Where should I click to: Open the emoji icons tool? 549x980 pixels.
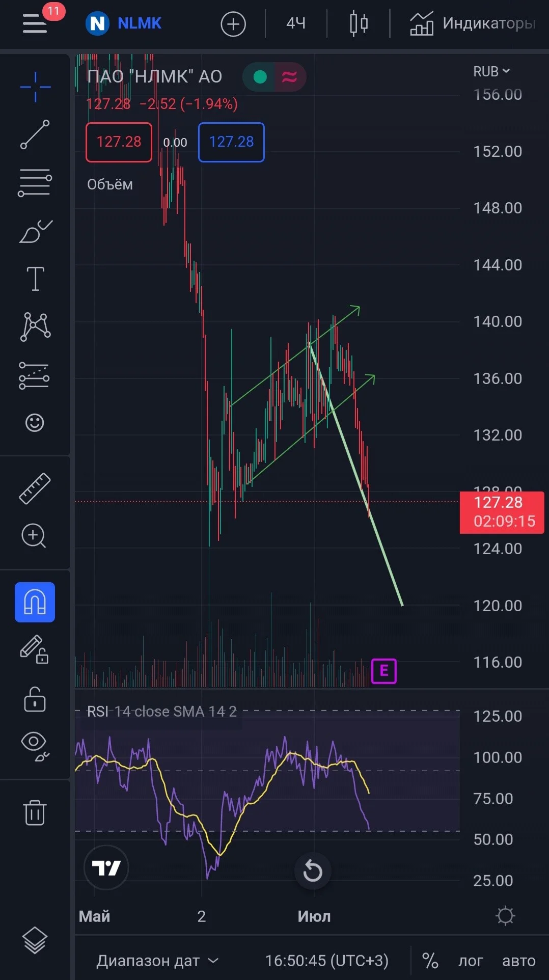click(35, 423)
